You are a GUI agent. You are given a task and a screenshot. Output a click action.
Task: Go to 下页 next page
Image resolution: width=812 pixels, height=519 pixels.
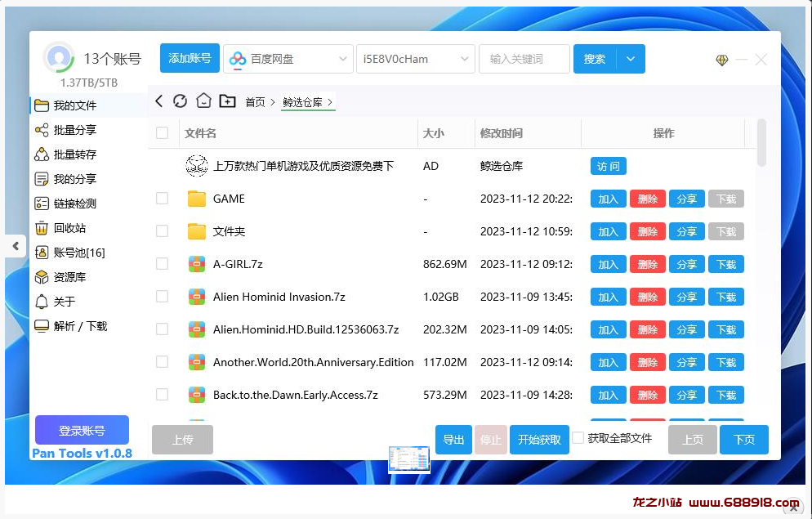744,440
